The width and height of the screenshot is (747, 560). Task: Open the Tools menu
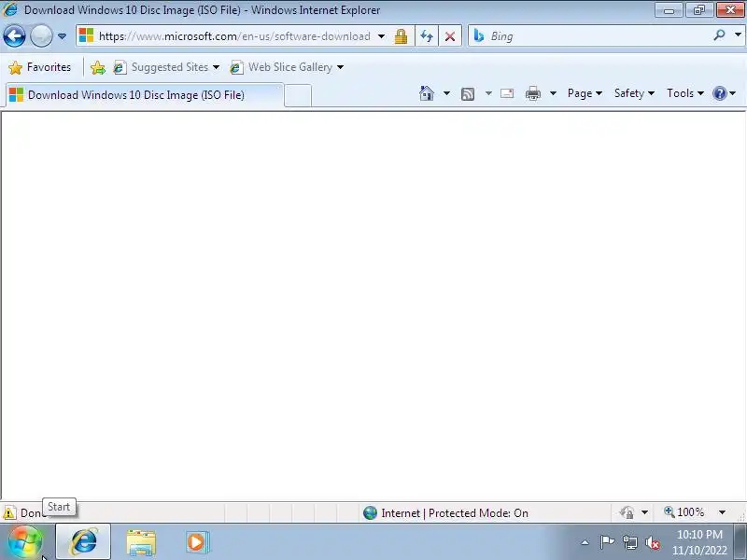685,93
